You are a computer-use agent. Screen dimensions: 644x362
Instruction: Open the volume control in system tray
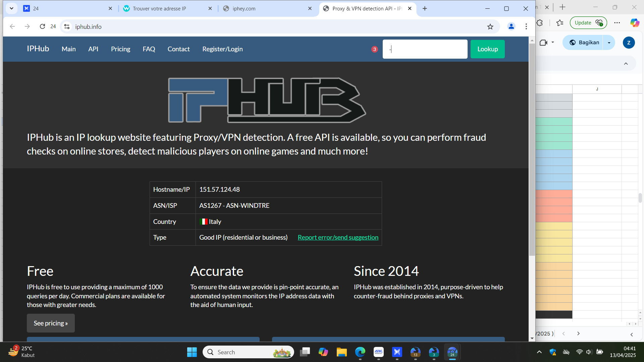tap(589, 352)
